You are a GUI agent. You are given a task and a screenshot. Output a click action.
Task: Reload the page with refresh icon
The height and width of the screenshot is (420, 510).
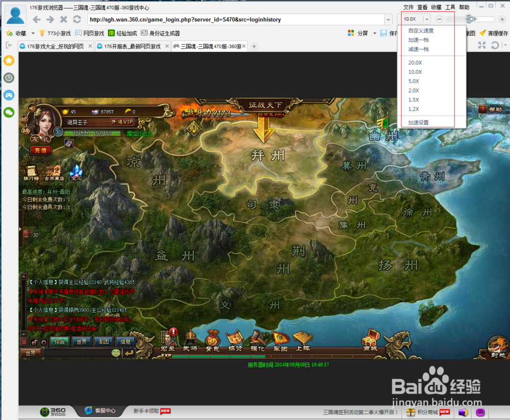[x=77, y=19]
